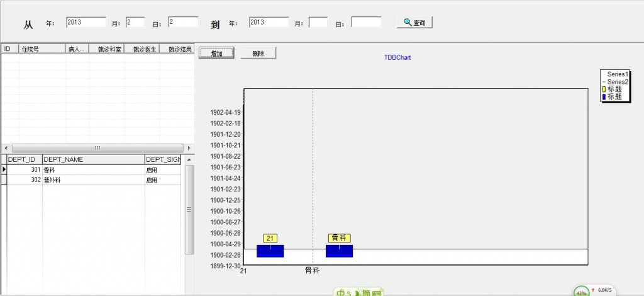Viewport: 644px width, 296px height.
Task: Click the current row indicator arrow beside 301
Action: coord(4,169)
